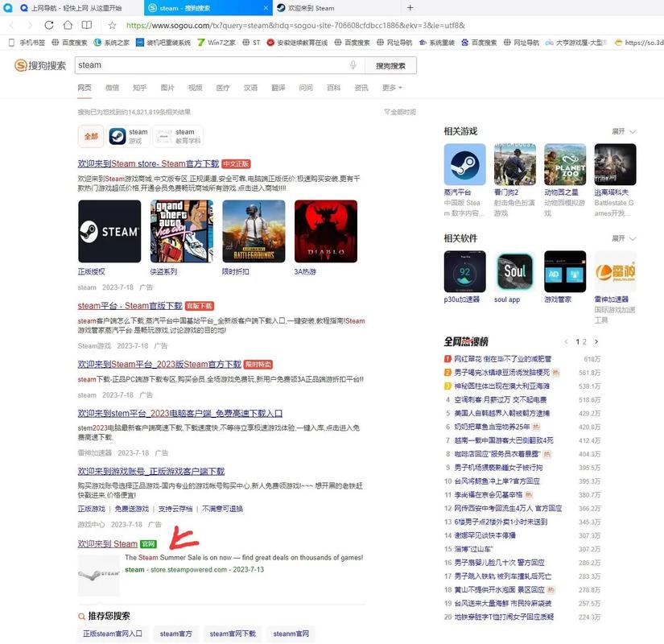Open hot search 空调刺客 entry

click(500, 399)
